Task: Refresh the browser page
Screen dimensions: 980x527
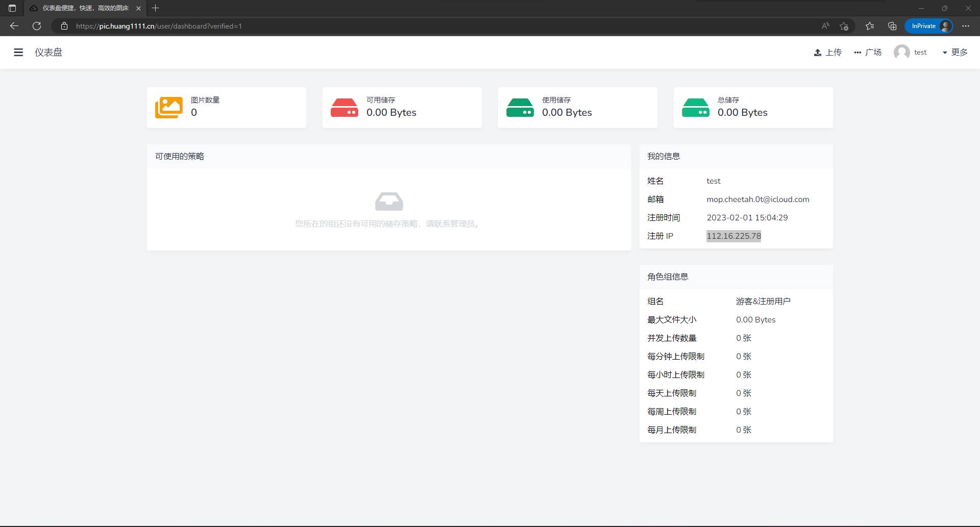Action: (x=37, y=26)
